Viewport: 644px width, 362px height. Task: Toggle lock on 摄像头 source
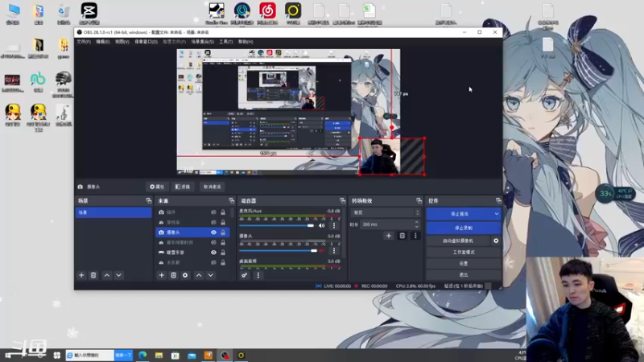click(x=223, y=232)
